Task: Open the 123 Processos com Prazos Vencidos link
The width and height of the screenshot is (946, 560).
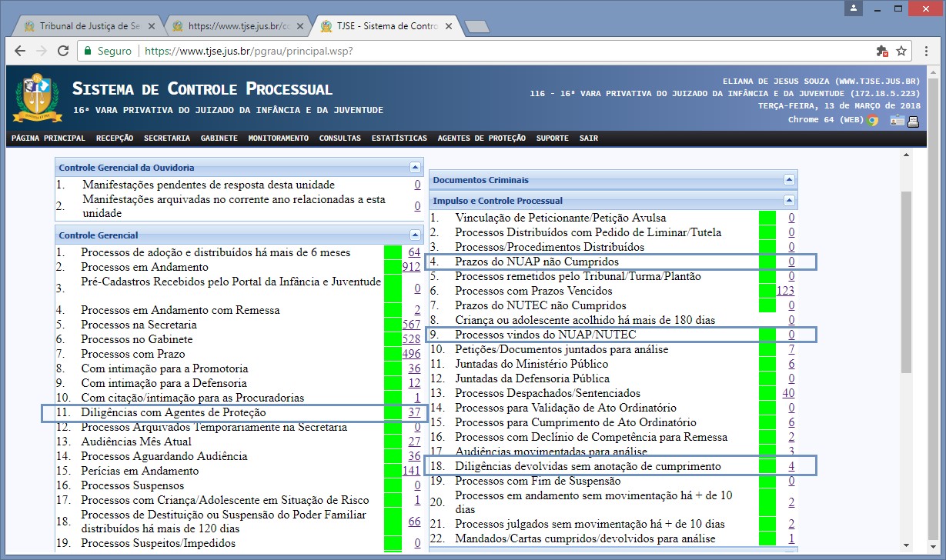Action: click(x=785, y=291)
